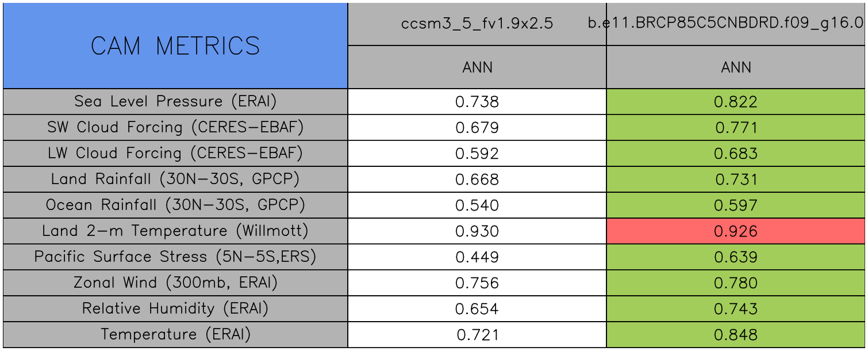This screenshot has width=868, height=351.
Task: Select the Relative Humidity (ERAI) row label
Action: pos(175,308)
